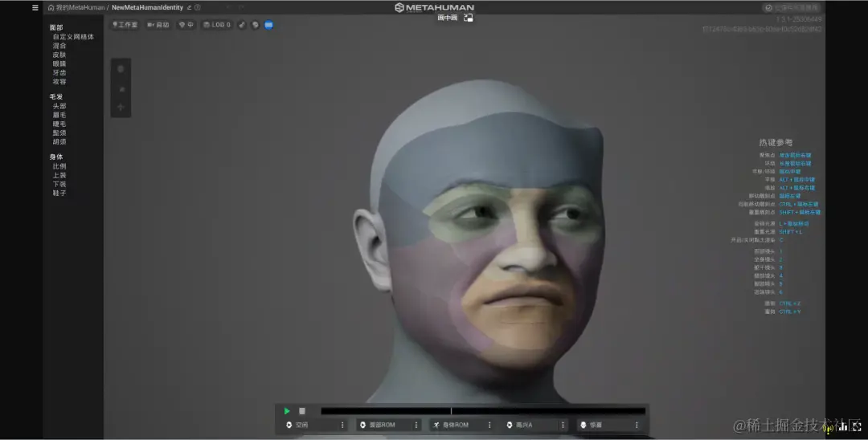Viewport: 868px width, 440px height.
Task: Click the 面部 category header
Action: point(56,27)
